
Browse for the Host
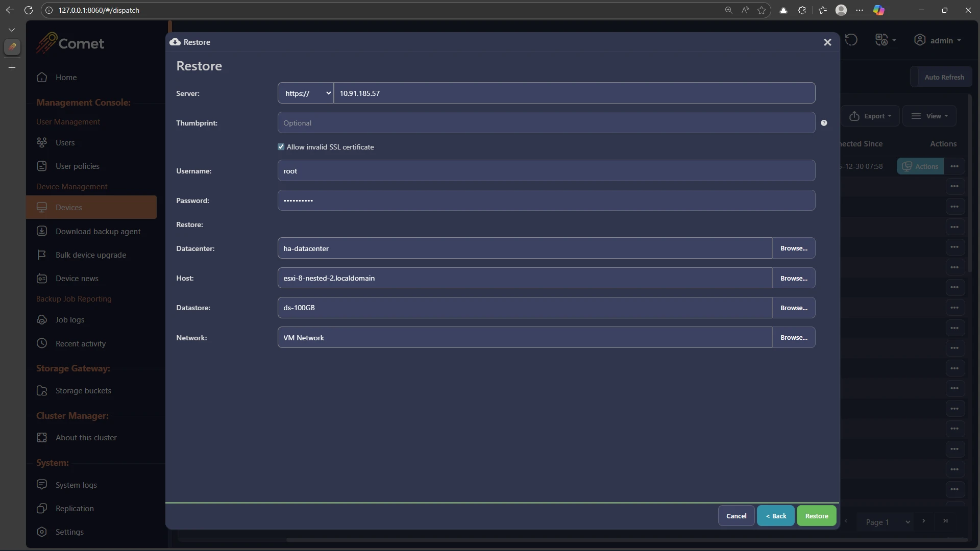(x=794, y=278)
